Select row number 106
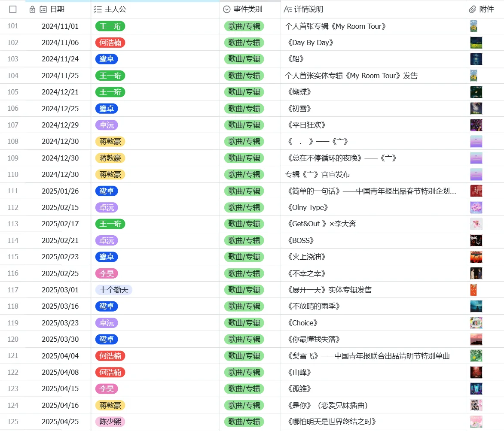The image size is (504, 431). click(13, 109)
